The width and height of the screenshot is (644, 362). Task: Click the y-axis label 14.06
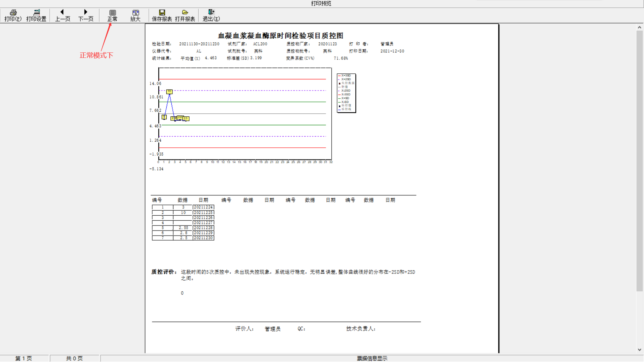point(155,83)
